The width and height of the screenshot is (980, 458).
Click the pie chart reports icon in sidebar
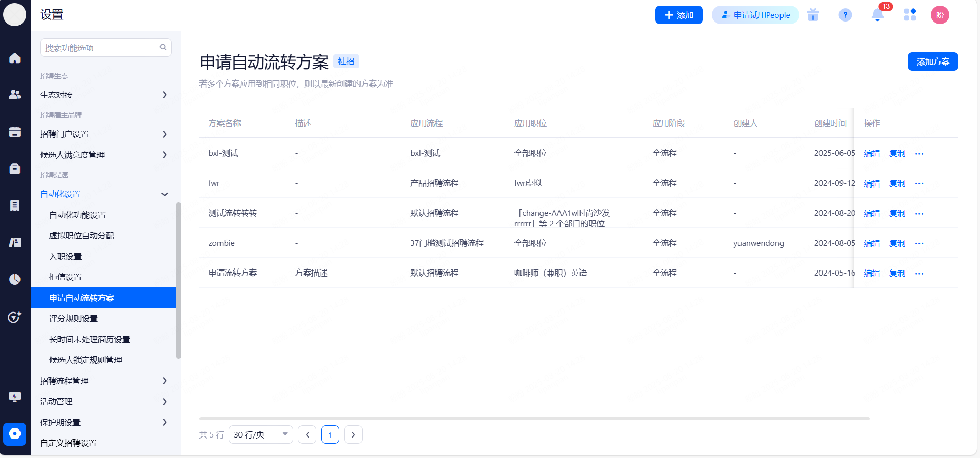point(15,279)
